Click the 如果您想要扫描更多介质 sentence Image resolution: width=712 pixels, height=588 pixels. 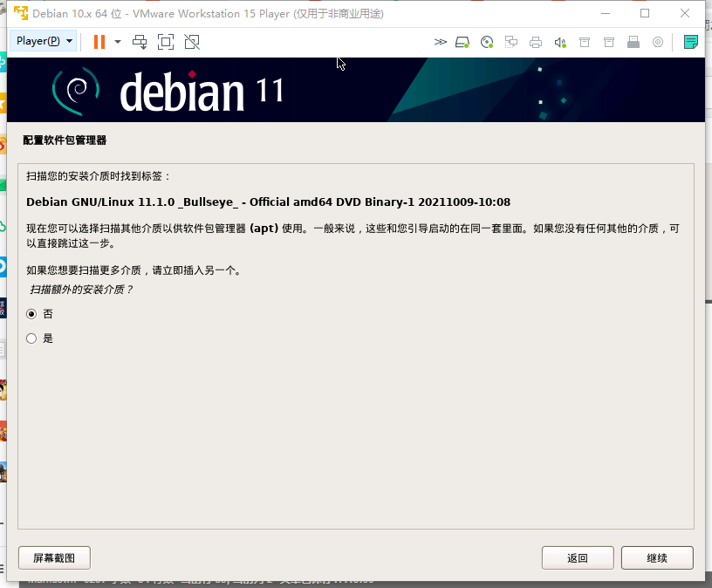pos(134,270)
